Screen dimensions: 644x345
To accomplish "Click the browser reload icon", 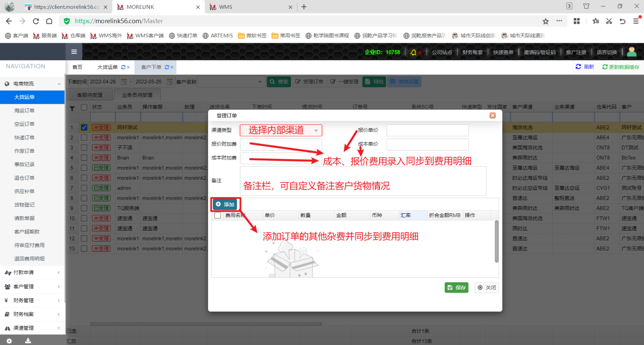I will (36, 21).
